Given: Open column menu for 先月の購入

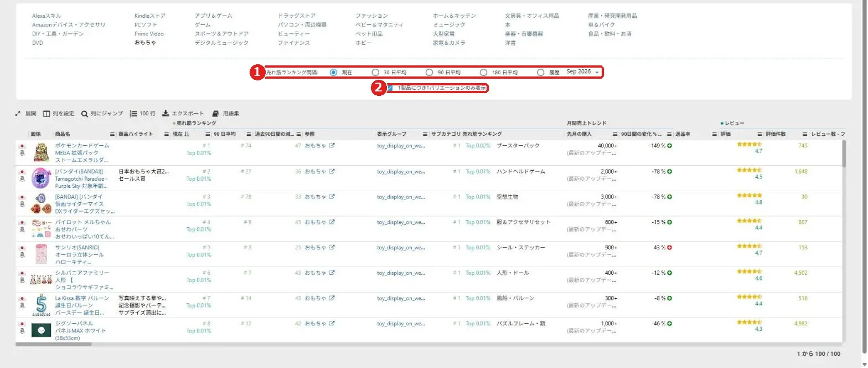Looking at the screenshot, I should (614, 135).
